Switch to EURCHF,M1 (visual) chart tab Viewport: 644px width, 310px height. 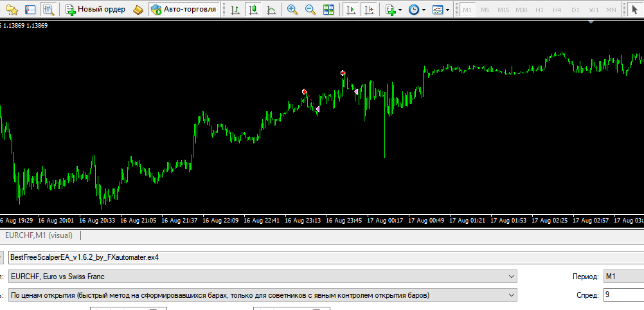point(39,235)
